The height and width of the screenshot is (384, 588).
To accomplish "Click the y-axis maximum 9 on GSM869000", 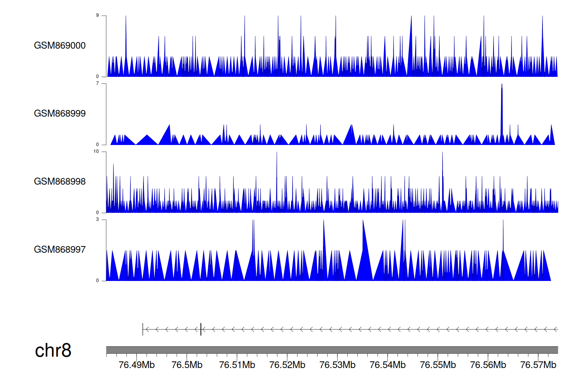I will pyautogui.click(x=97, y=16).
